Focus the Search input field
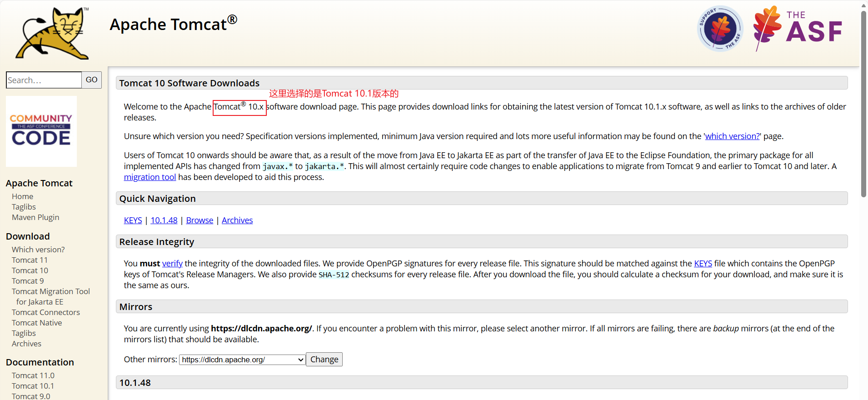The height and width of the screenshot is (400, 868). 44,80
